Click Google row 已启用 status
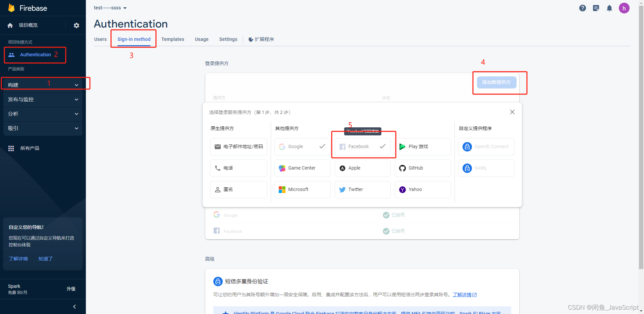Viewport: 644px width, 314px height. pos(394,215)
